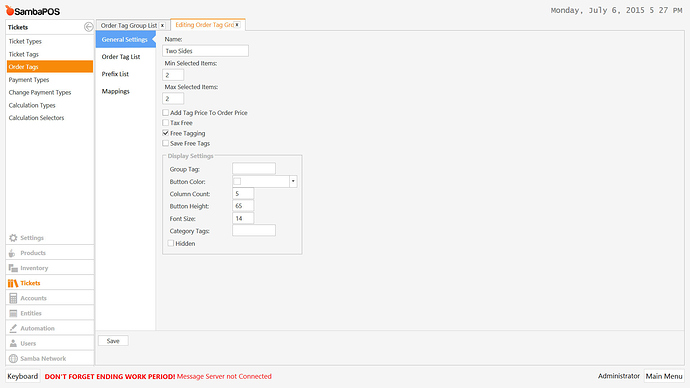Viewport: 690px width, 388px height.
Task: Click the date and time display
Action: 616,10
